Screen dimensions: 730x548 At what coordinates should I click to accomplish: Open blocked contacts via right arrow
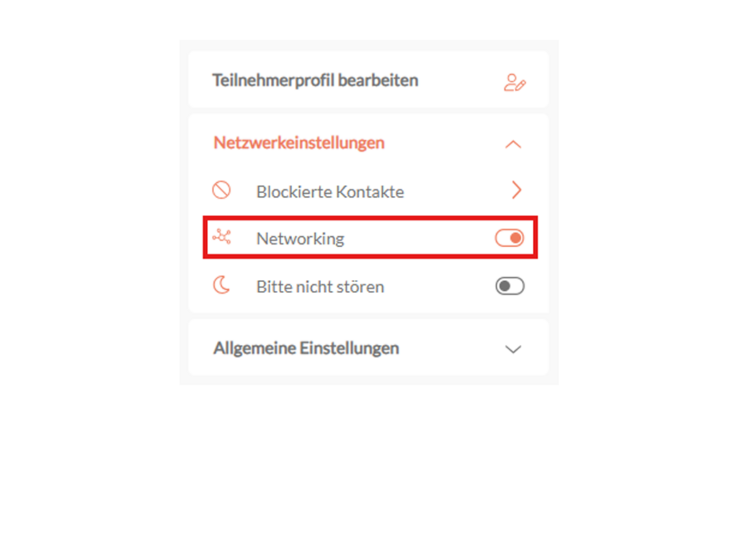click(x=516, y=190)
